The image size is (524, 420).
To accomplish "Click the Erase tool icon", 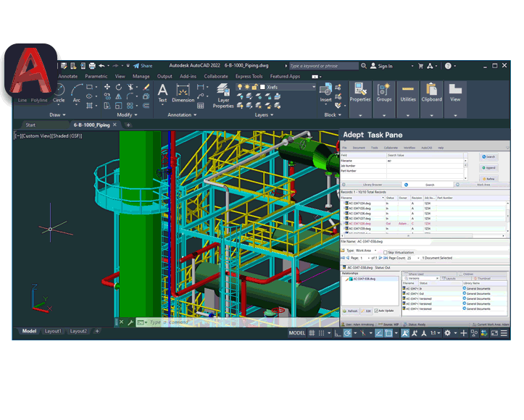I will pyautogui.click(x=146, y=87).
